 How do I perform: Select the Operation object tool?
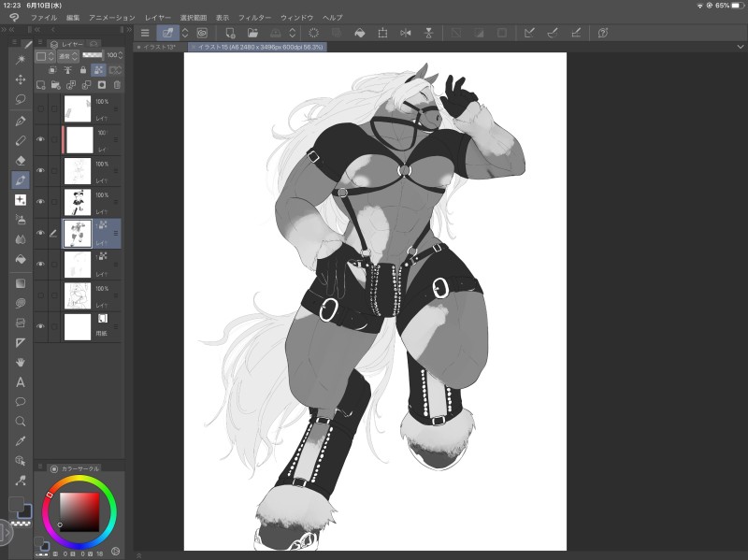(x=21, y=461)
